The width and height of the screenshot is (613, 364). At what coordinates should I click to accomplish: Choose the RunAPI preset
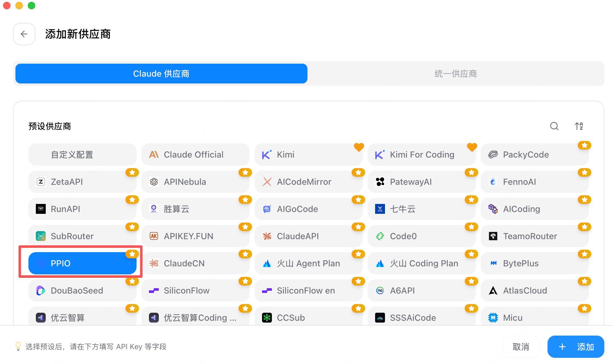pos(82,209)
